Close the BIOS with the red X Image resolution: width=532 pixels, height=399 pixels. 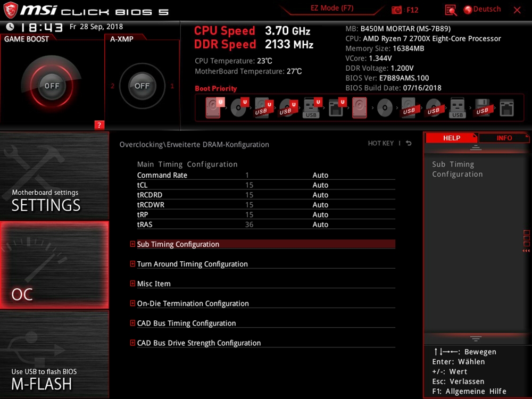[x=517, y=10]
